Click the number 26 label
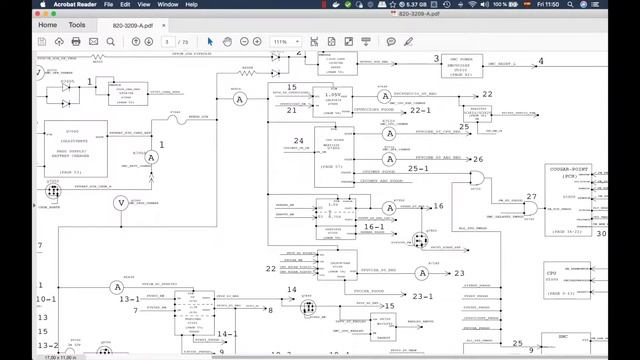 click(478, 159)
